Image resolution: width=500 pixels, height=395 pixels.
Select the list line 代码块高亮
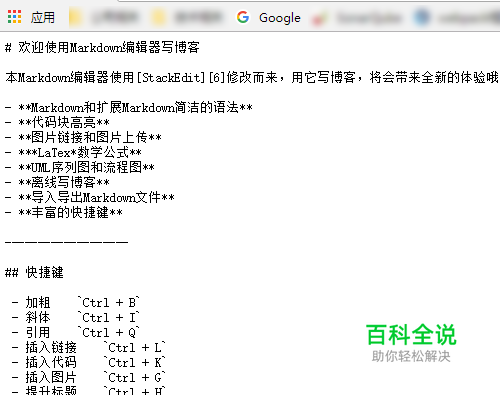pos(57,123)
